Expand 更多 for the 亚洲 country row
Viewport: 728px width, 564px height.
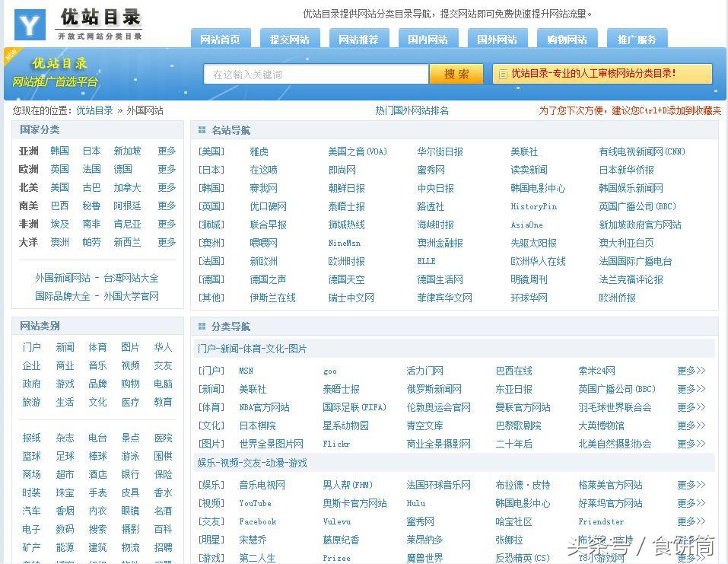pos(167,151)
